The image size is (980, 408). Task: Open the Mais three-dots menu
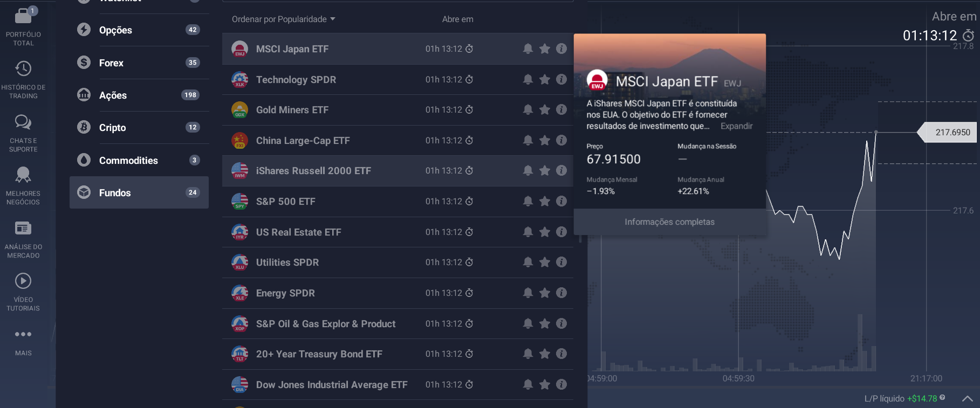tap(23, 334)
